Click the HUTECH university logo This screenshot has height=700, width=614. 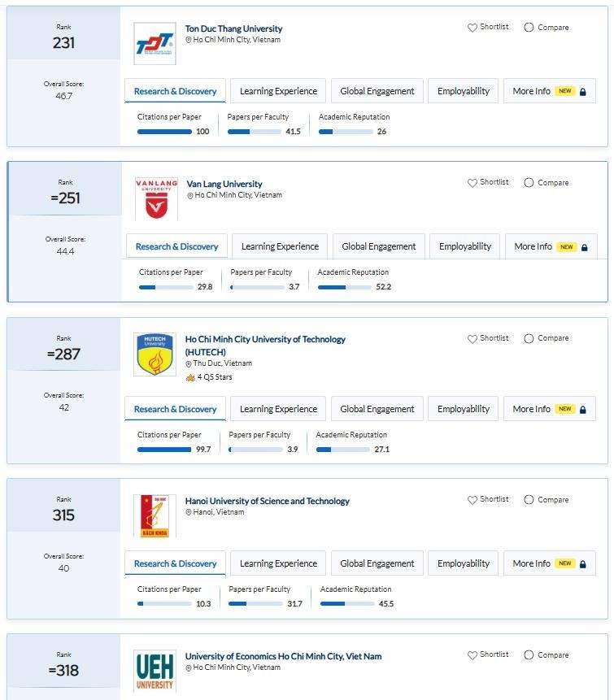click(x=155, y=354)
